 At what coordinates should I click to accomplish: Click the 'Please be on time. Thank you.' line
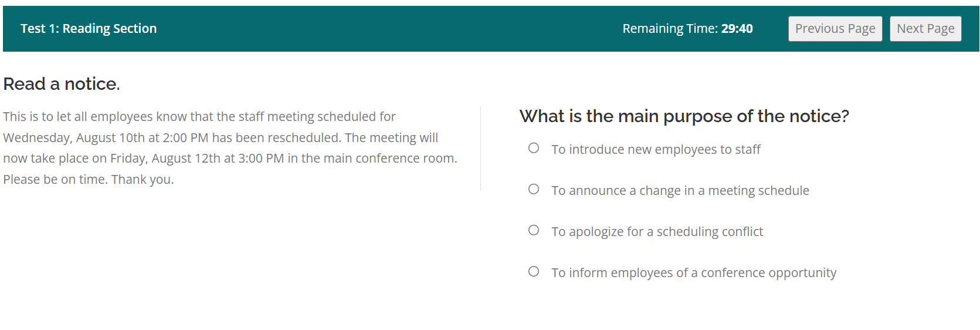[x=89, y=180]
